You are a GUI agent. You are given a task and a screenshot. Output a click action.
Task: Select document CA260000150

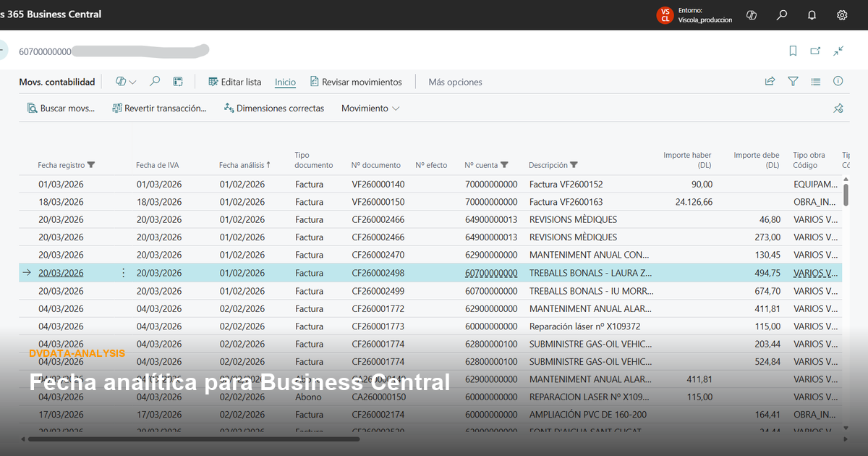point(378,397)
